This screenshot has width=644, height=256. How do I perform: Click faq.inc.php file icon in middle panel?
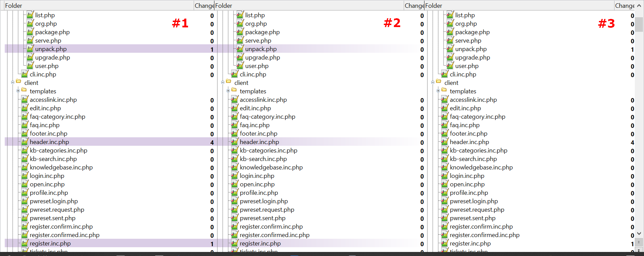pos(235,125)
